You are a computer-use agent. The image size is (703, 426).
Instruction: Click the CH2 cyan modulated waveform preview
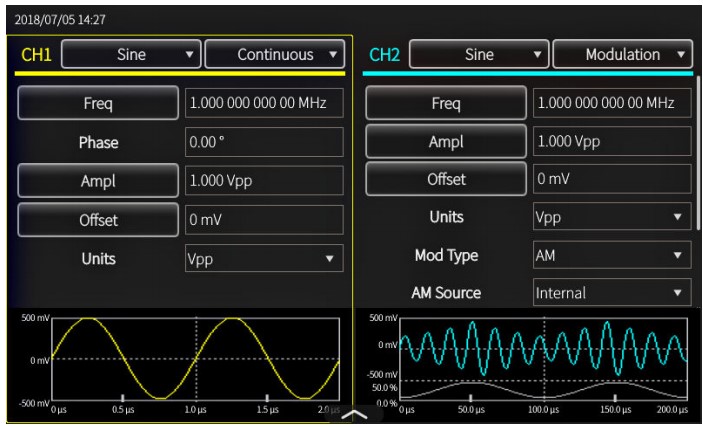(544, 348)
